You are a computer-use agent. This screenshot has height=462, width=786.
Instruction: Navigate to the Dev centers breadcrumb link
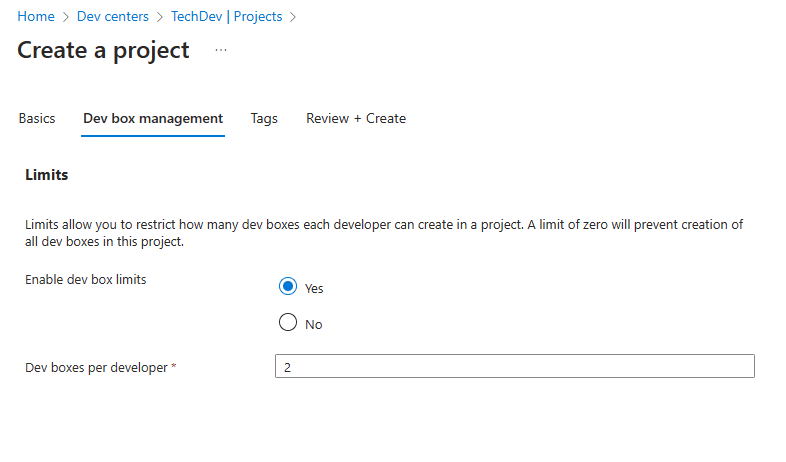point(113,17)
